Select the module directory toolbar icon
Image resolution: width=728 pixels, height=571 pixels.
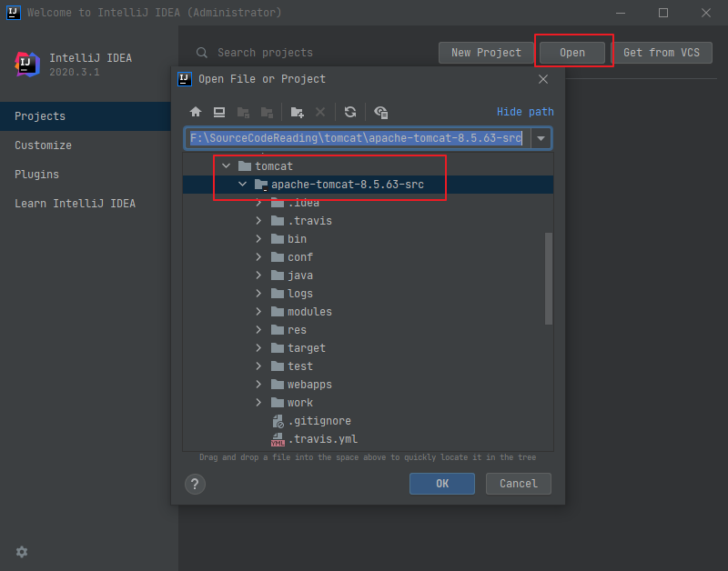(x=267, y=112)
